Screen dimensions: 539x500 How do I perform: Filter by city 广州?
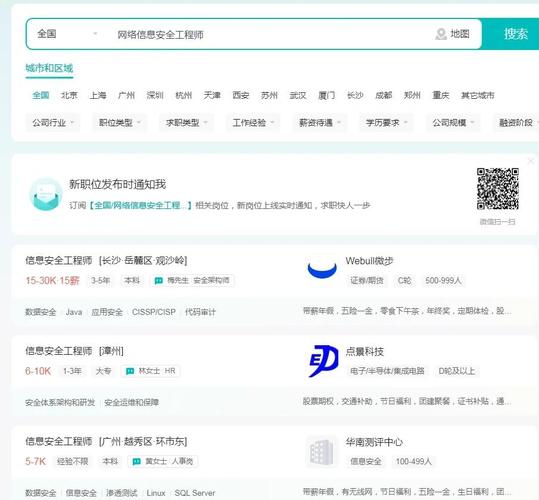coord(126,95)
